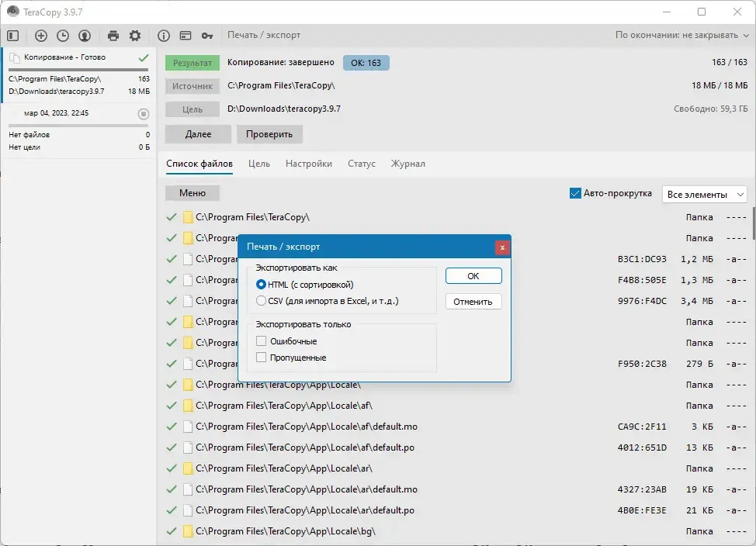Click the Цель label button
The width and height of the screenshot is (756, 546).
point(192,109)
